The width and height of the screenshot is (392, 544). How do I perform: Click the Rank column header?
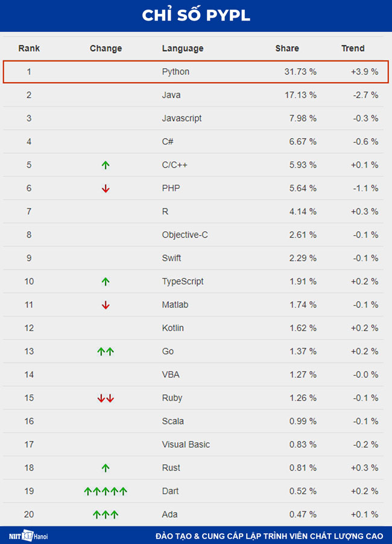pyautogui.click(x=29, y=48)
